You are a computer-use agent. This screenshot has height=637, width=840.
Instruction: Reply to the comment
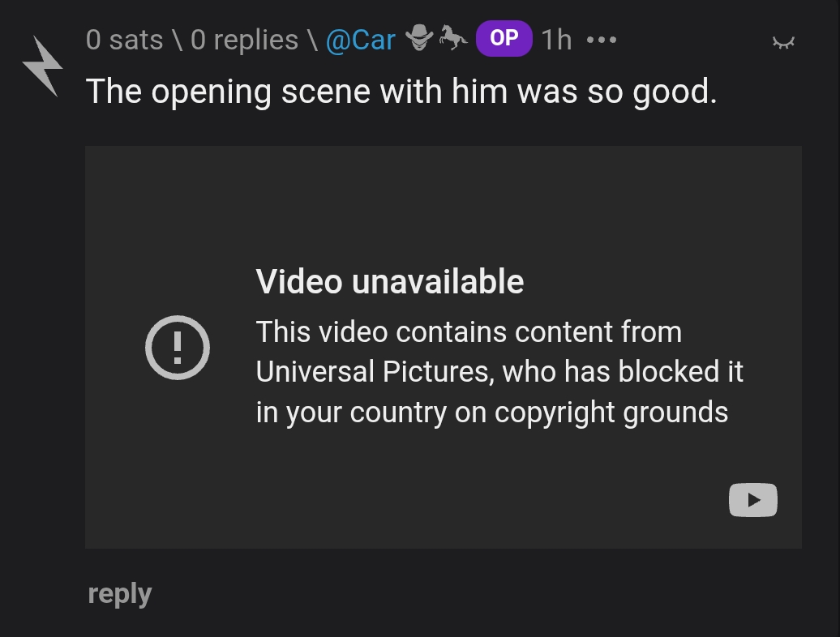[120, 594]
